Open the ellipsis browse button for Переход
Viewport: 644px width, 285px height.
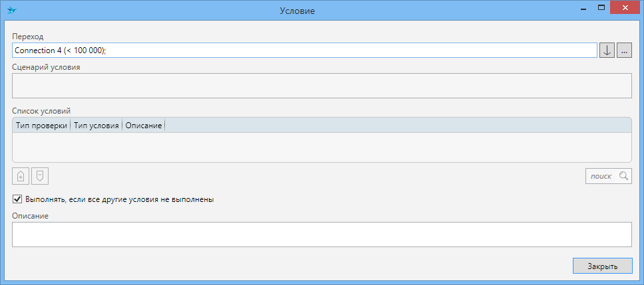pyautogui.click(x=624, y=50)
